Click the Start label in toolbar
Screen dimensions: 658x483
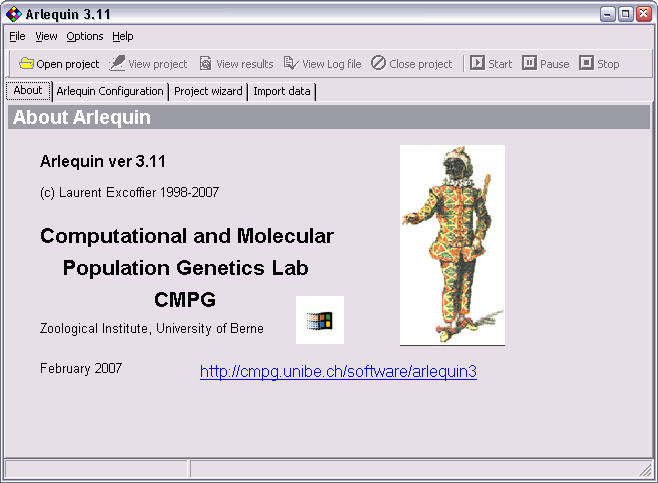500,64
